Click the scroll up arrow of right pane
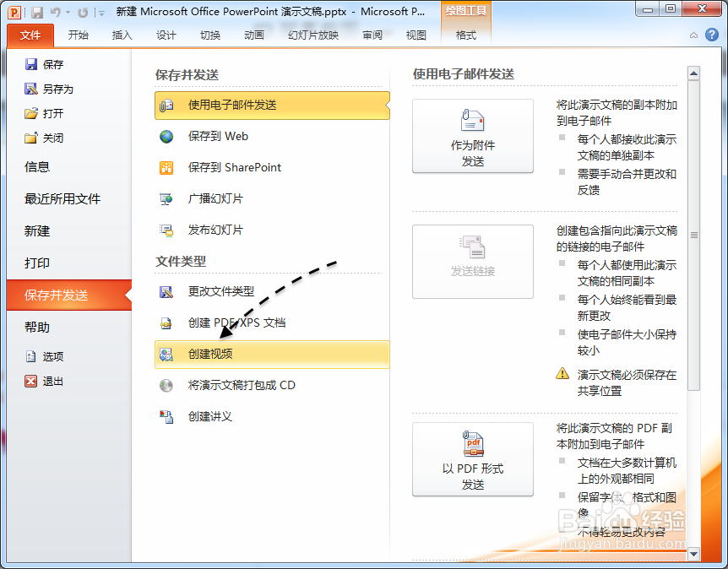Image resolution: width=728 pixels, height=569 pixels. click(693, 73)
